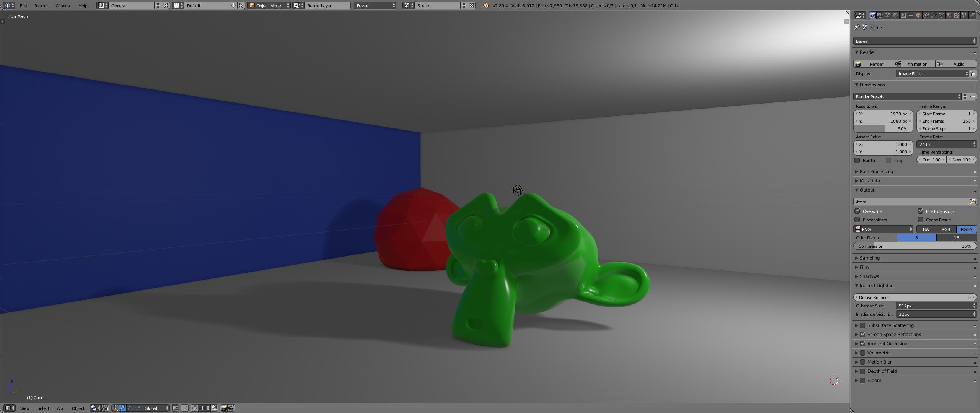The image size is (980, 413).
Task: Open the Render properties tab with camera icon
Action: point(872,15)
